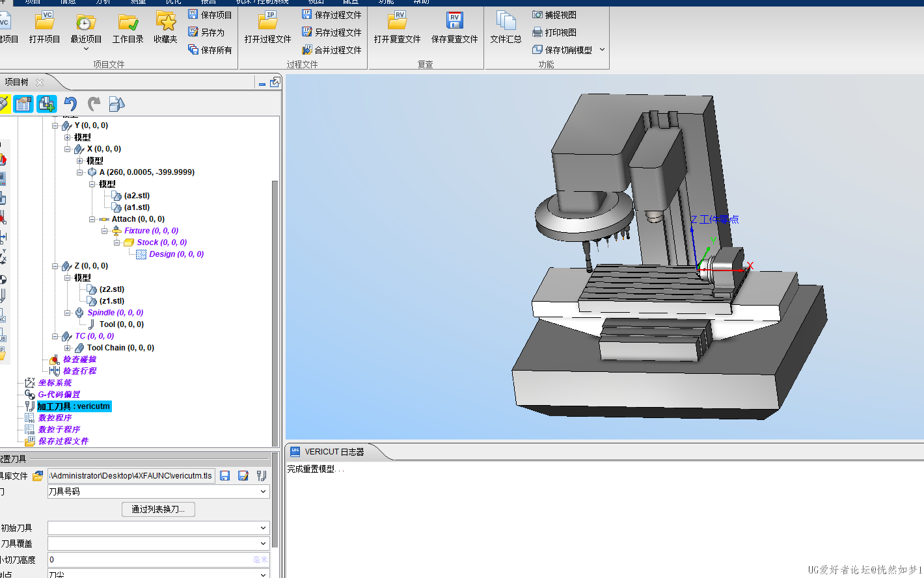Click 另存过程文件 icon

pos(307,32)
